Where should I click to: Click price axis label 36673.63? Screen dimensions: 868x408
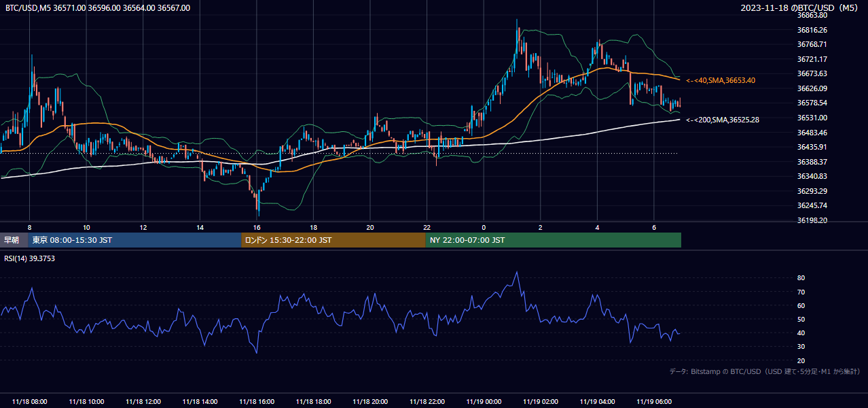[x=812, y=73]
